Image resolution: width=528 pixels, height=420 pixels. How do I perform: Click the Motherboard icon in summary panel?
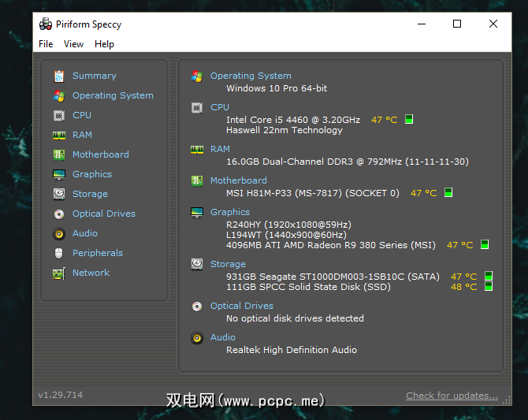[197, 181]
